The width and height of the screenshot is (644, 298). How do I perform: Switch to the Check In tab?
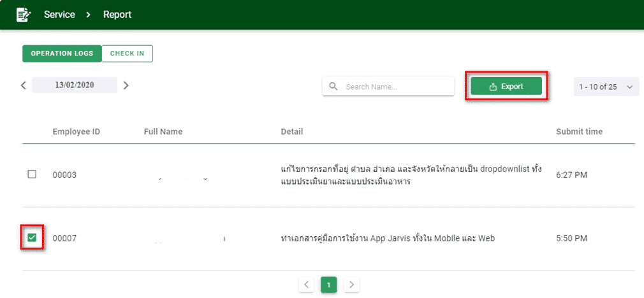127,53
